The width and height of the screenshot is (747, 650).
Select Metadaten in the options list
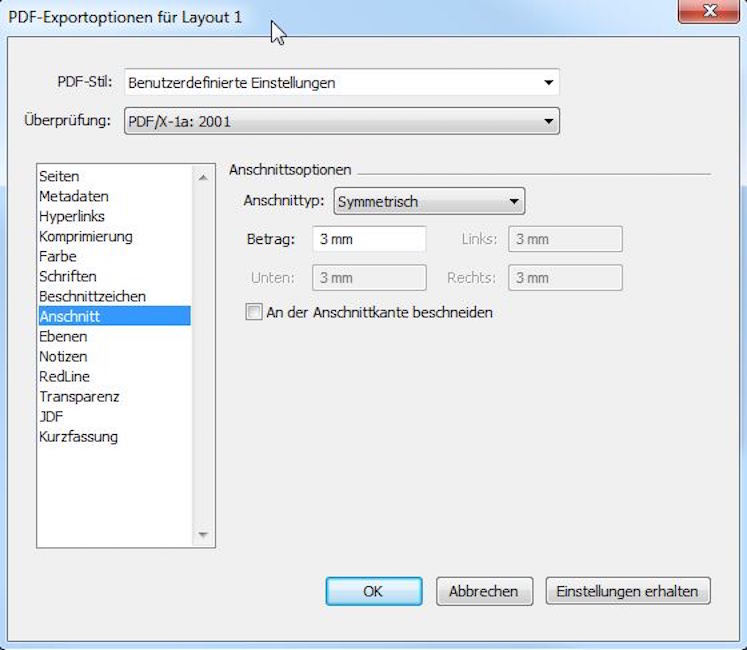[114, 196]
